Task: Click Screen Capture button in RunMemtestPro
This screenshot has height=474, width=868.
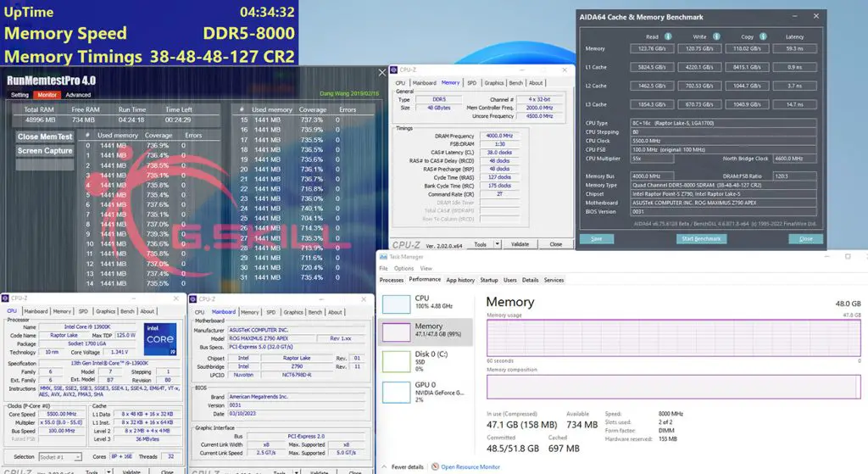Action: [45, 151]
